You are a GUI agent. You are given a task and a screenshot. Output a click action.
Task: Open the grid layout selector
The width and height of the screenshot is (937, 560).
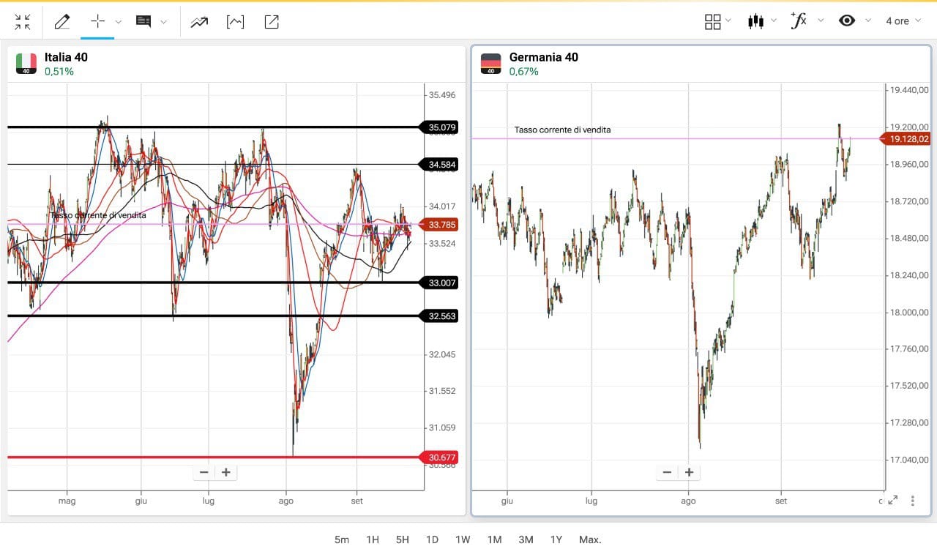coord(712,22)
